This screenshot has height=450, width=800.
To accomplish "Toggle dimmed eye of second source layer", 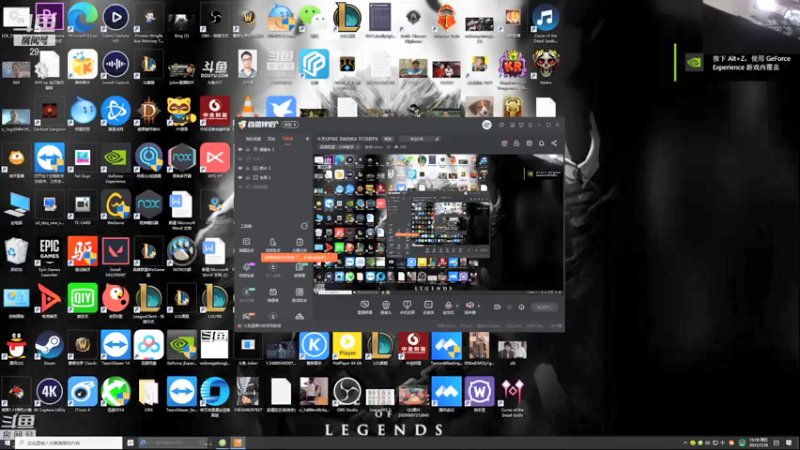I will coord(240,159).
